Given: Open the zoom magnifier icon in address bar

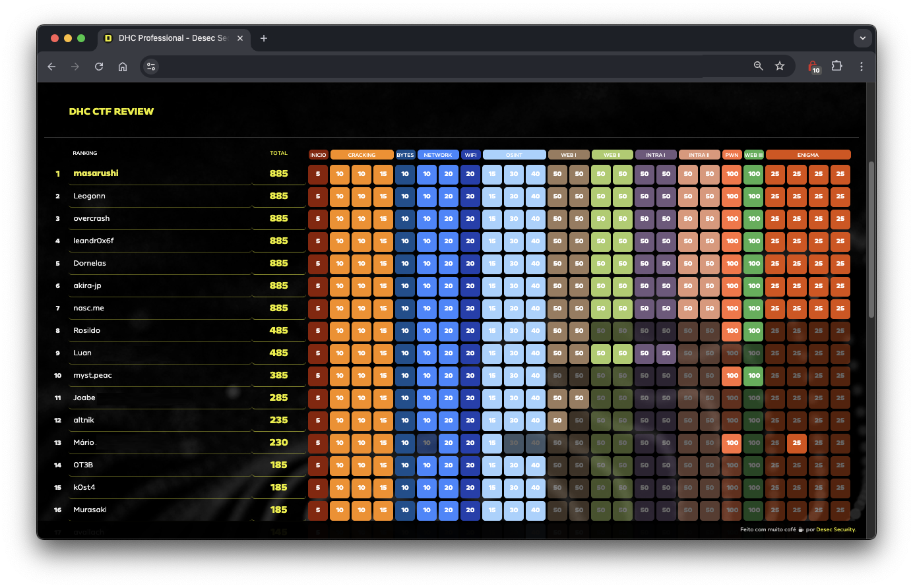Looking at the screenshot, I should [759, 66].
